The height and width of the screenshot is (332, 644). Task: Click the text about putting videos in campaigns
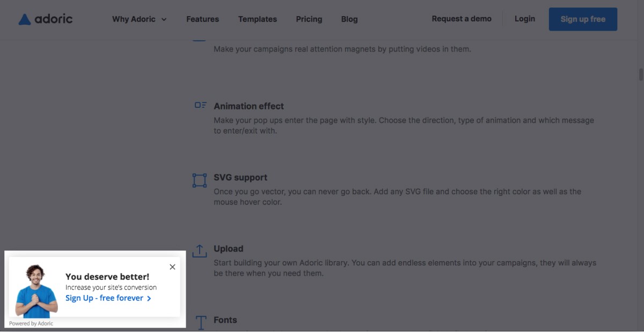tap(342, 49)
